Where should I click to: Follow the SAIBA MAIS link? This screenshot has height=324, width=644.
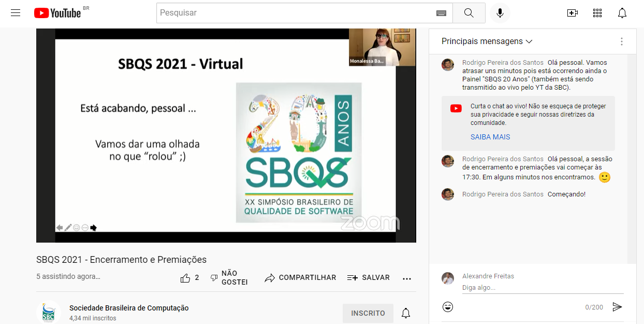tap(490, 137)
